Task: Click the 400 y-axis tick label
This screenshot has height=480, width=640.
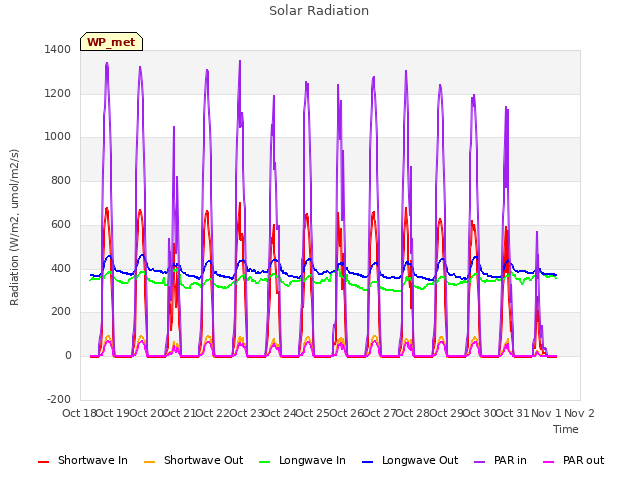Action: coord(61,268)
